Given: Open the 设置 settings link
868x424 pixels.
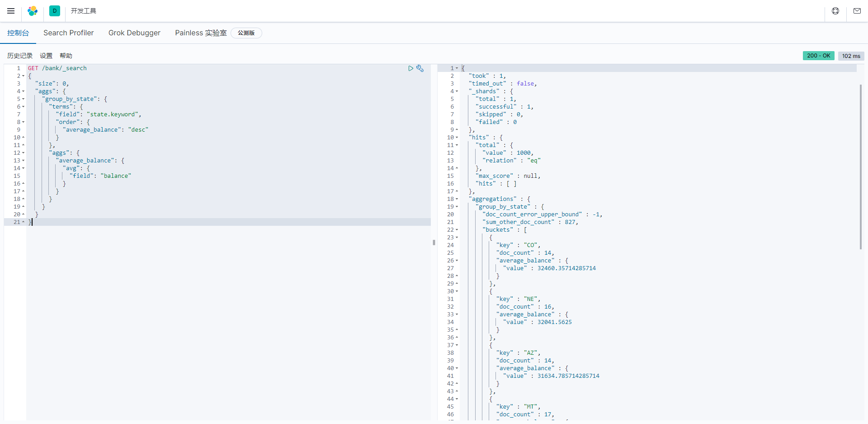Looking at the screenshot, I should [46, 56].
